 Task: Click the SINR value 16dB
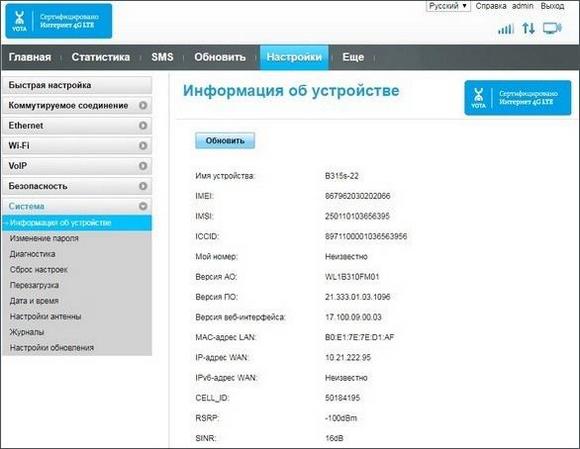click(334, 438)
